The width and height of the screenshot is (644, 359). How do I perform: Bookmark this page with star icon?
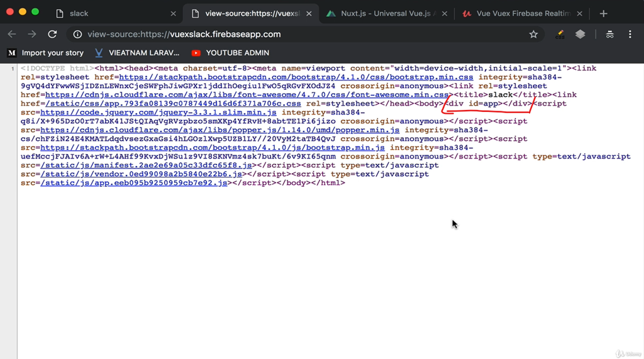533,34
